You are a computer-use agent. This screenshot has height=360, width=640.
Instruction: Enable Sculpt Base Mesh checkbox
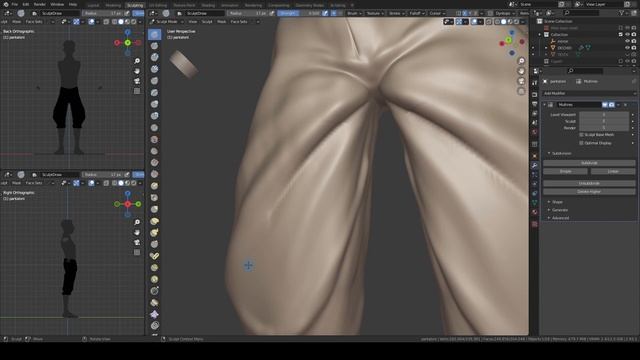point(581,135)
